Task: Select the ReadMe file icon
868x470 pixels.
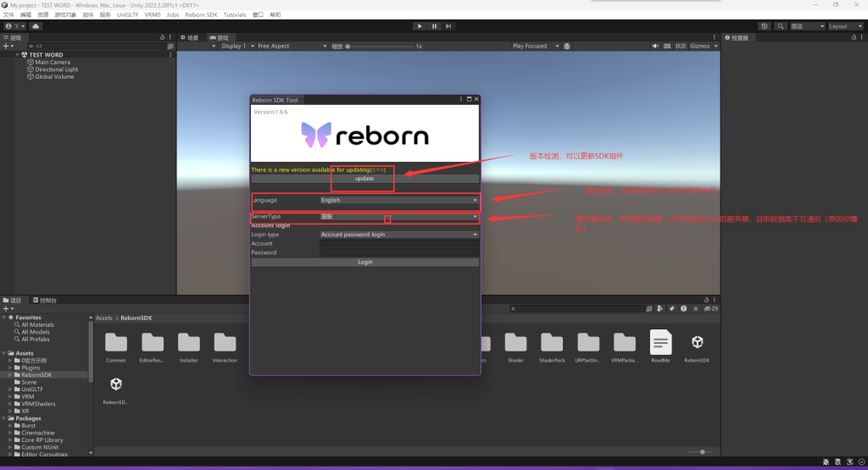Action: click(x=661, y=342)
